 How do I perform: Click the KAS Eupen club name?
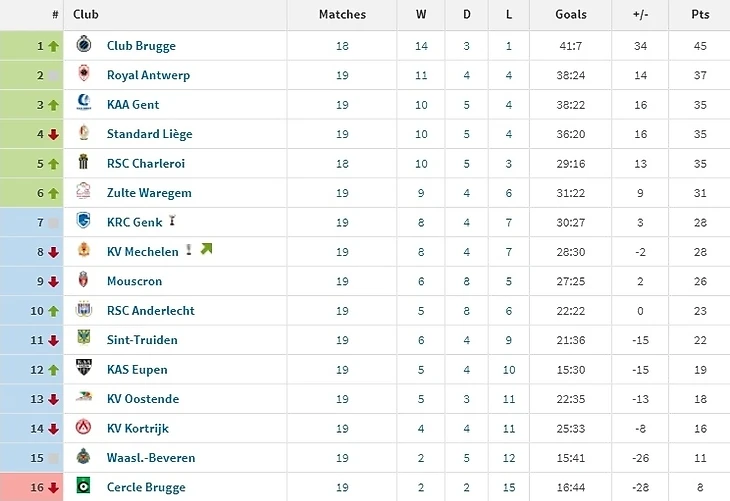coord(138,369)
